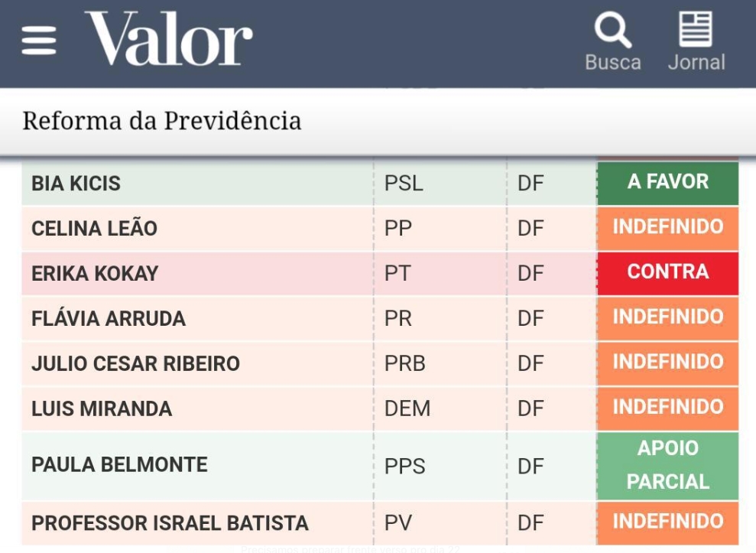Select the name Julio Cesar Ribeiro
The width and height of the screenshot is (756, 553).
[135, 363]
